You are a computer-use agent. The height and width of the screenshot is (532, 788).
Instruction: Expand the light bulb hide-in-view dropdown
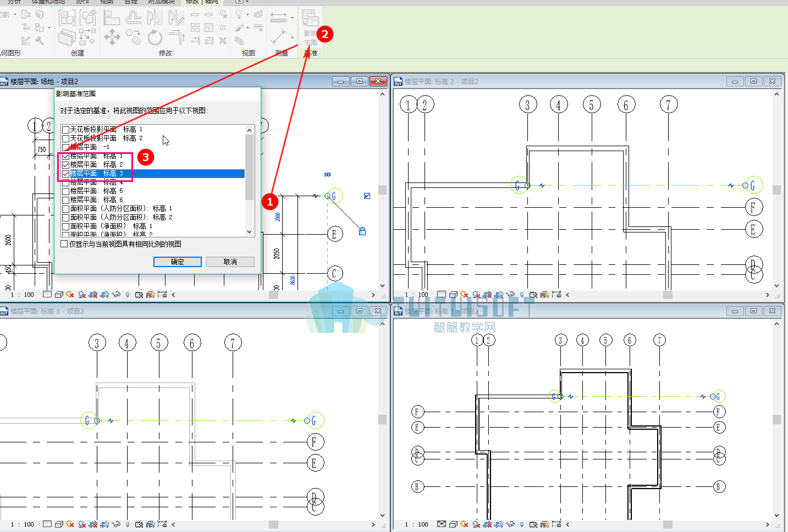(x=247, y=15)
